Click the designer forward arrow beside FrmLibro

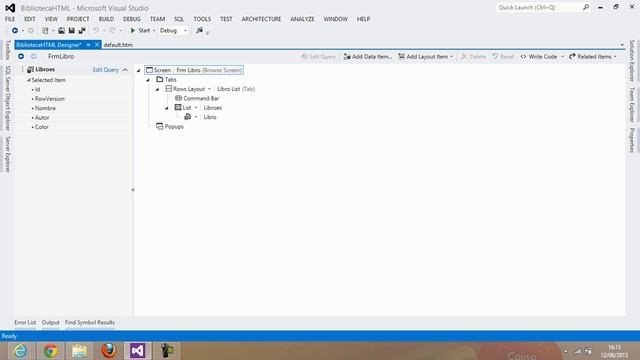coord(34,56)
